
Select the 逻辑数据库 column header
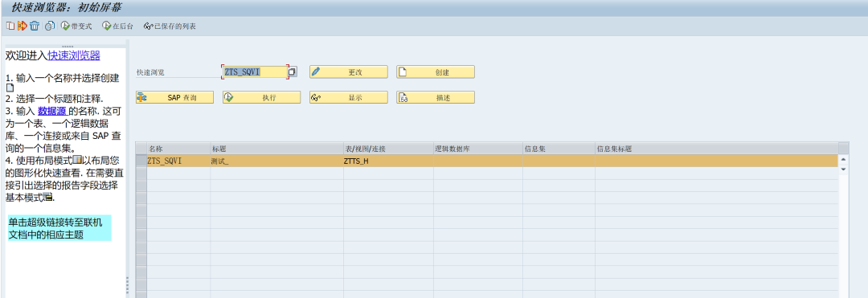point(477,149)
